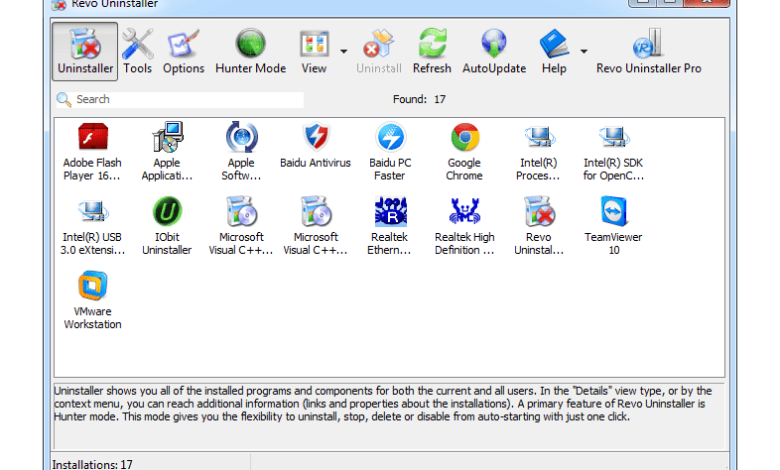Expand the View dropdown arrow
Screen dimensions: 780x470
[344, 51]
